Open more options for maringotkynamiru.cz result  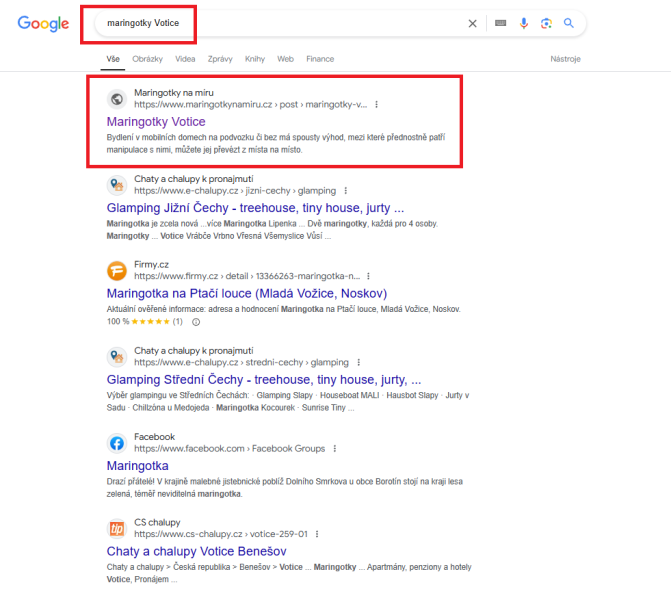point(376,104)
